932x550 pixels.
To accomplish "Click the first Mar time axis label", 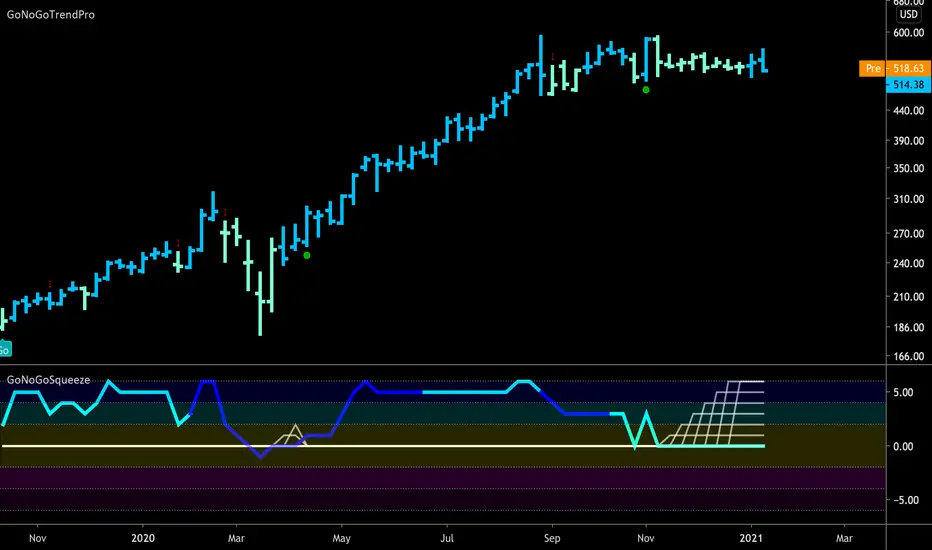I will coord(236,538).
